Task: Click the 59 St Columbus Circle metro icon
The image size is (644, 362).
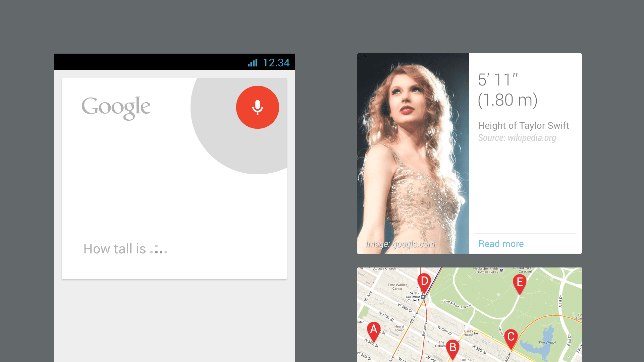Action: [x=423, y=297]
